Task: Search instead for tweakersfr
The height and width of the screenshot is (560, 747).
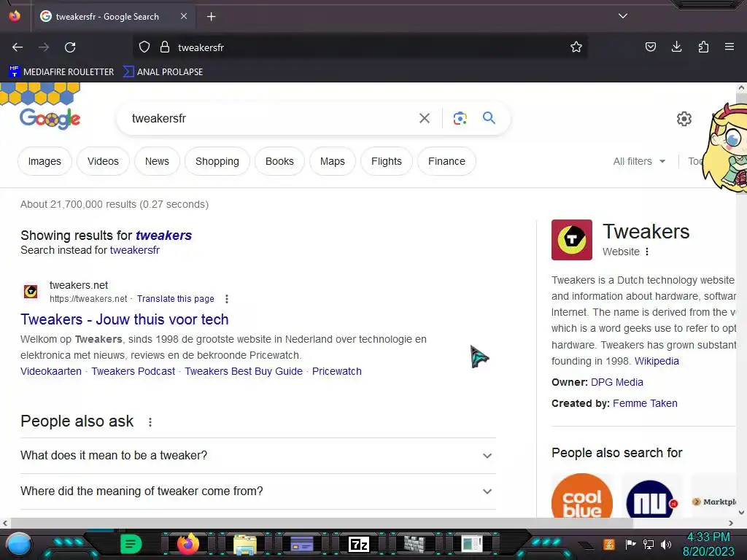Action: tap(135, 250)
